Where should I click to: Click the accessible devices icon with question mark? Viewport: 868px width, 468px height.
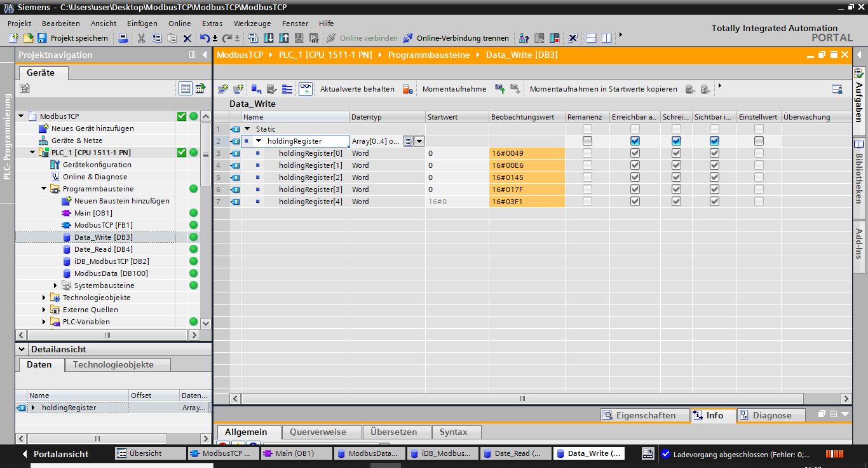coord(524,38)
